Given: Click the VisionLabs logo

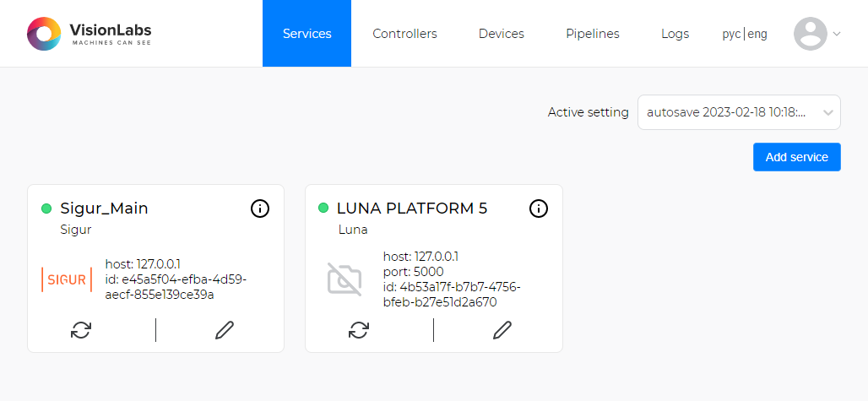Looking at the screenshot, I should tap(90, 34).
